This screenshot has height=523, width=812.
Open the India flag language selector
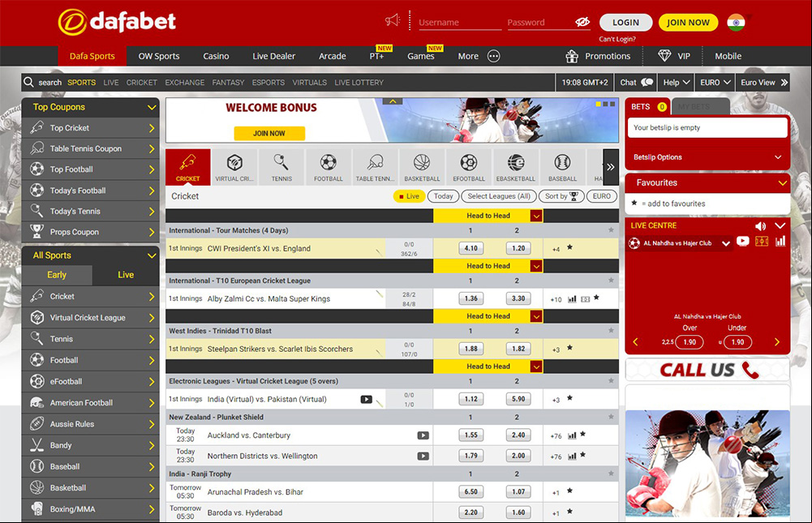pos(736,22)
